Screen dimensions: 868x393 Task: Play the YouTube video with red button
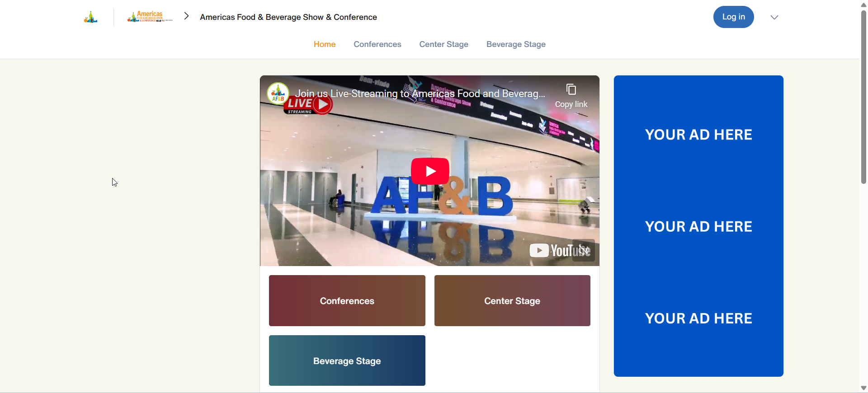tap(430, 171)
